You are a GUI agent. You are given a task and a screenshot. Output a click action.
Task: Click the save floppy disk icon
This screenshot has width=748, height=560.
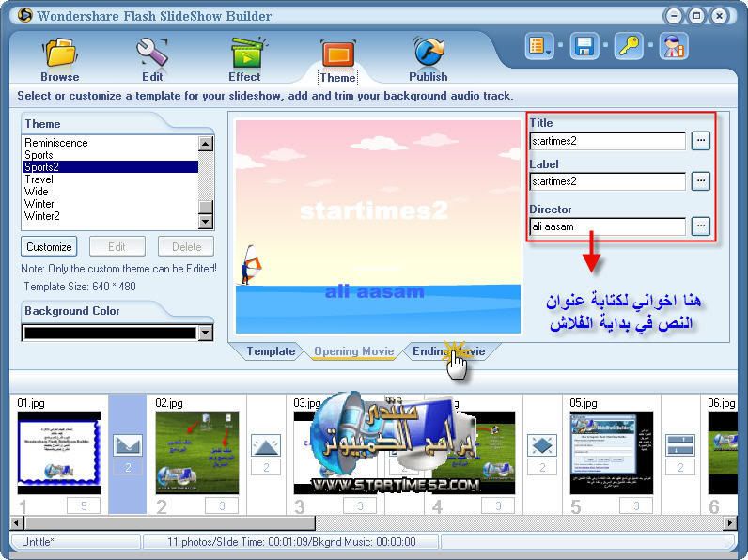click(584, 46)
